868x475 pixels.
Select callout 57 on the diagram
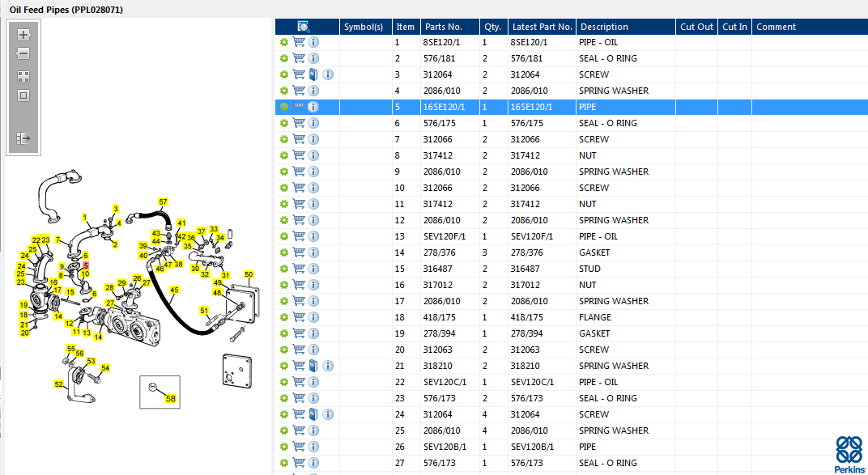click(163, 201)
